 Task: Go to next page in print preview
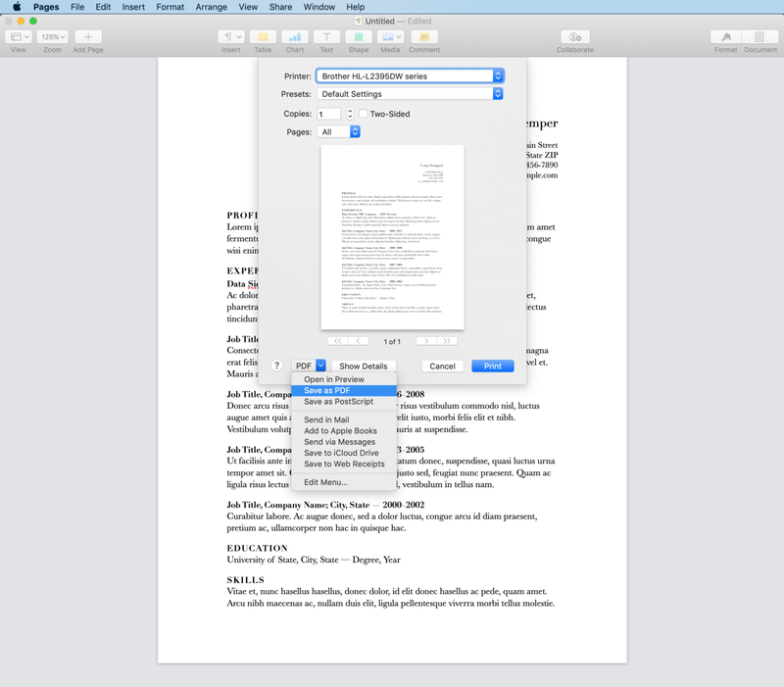426,341
